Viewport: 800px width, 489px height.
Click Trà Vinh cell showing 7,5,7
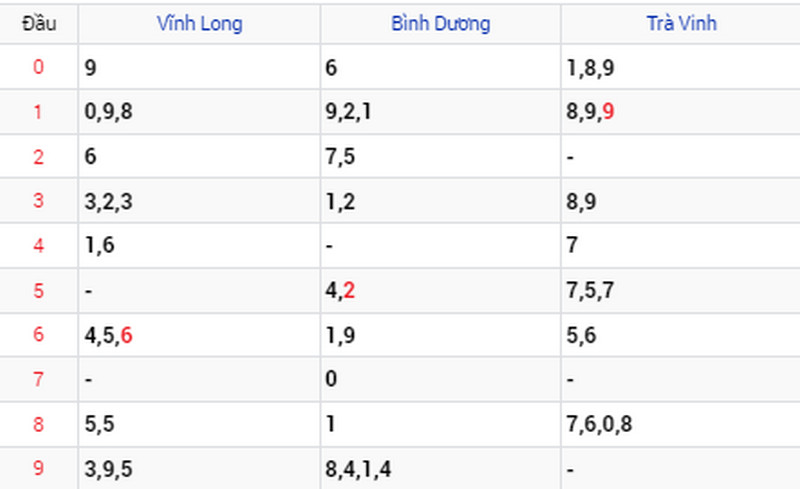(x=681, y=290)
